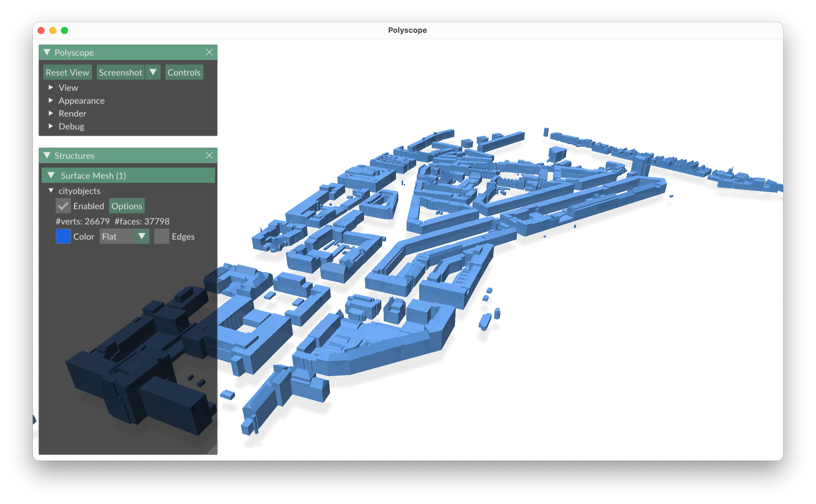Collapse the Structures panel triangle

pyautogui.click(x=47, y=155)
